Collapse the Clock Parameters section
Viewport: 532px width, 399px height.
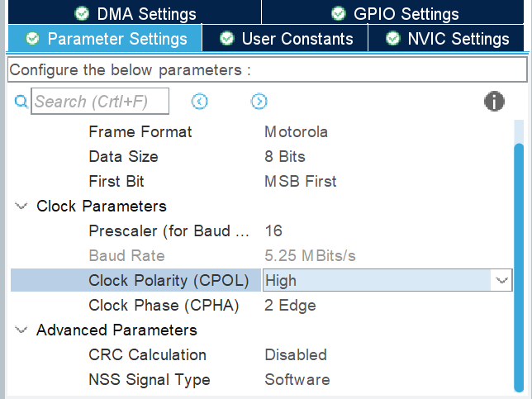click(x=21, y=207)
